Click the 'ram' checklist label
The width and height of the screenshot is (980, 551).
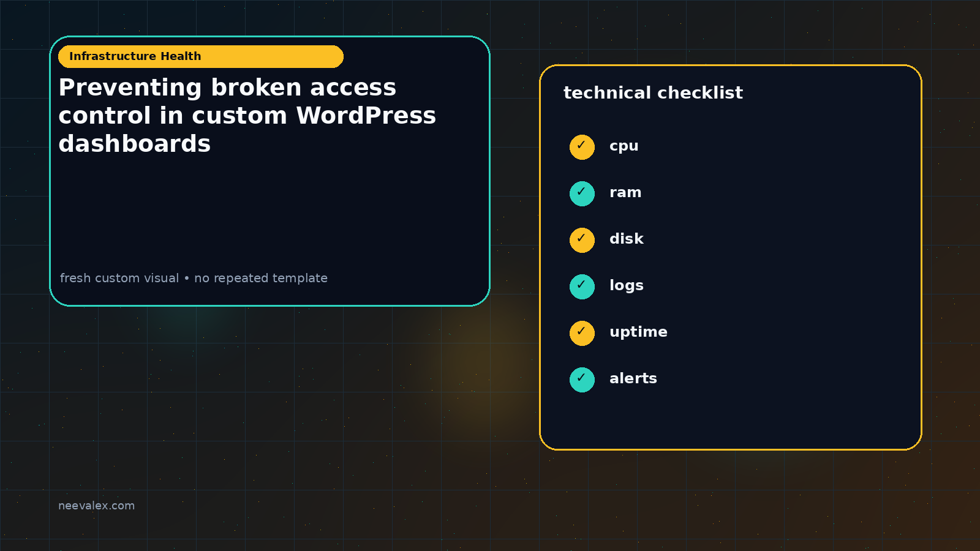[x=625, y=192]
